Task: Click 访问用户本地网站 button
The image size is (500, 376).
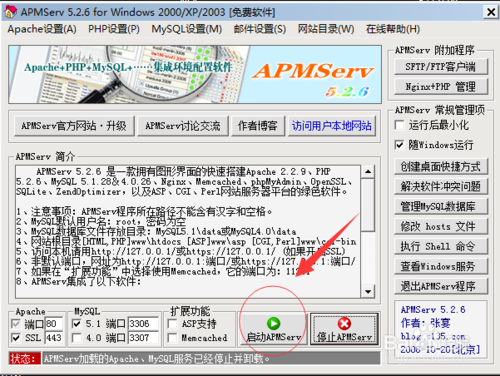Action: coord(332,126)
